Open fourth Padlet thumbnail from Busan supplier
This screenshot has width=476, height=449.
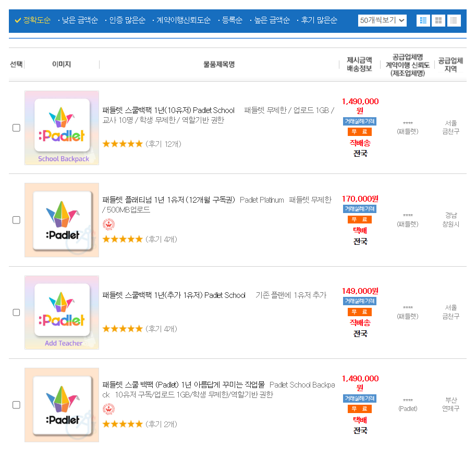[x=62, y=405]
